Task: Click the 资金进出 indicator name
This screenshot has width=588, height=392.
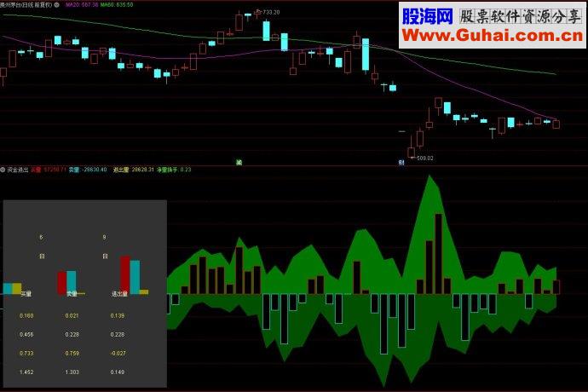Action: [18, 170]
